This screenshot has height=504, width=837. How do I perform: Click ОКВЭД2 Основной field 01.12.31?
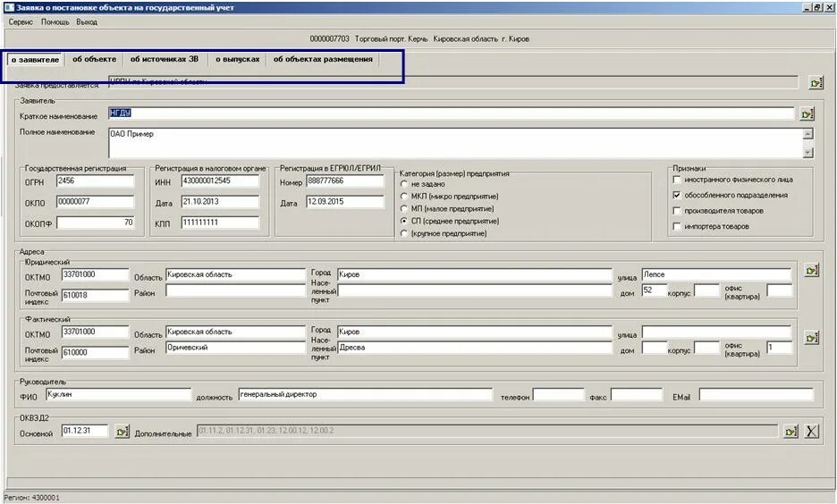84,431
